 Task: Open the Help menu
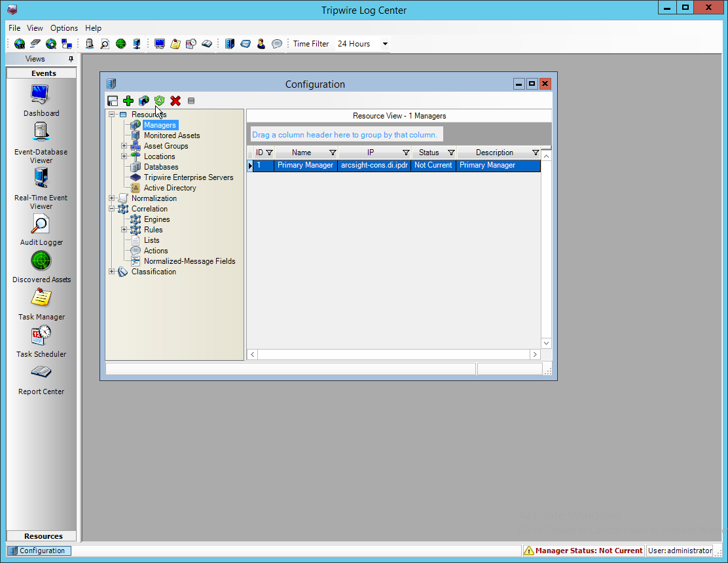(x=94, y=28)
